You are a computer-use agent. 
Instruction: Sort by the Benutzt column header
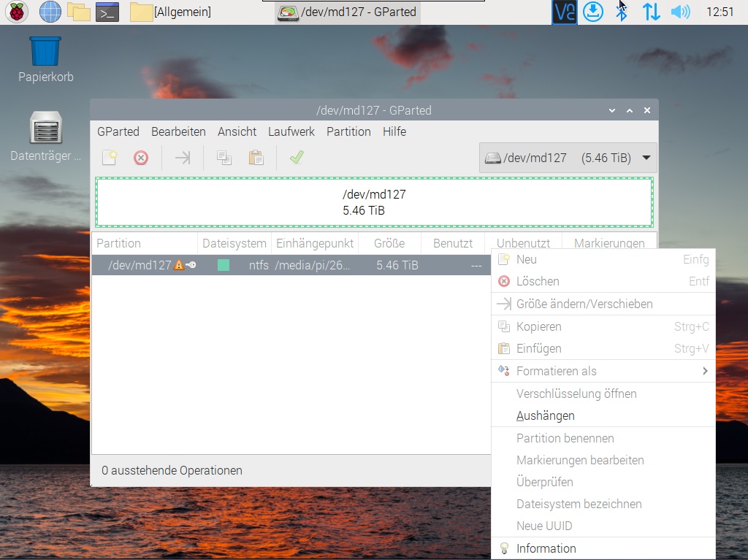click(x=453, y=243)
